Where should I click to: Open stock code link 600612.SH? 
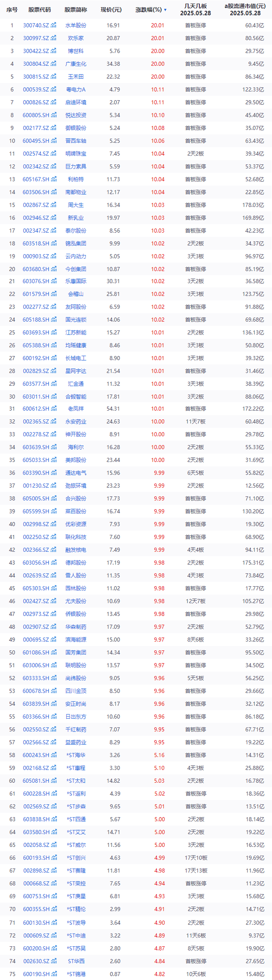(36, 408)
